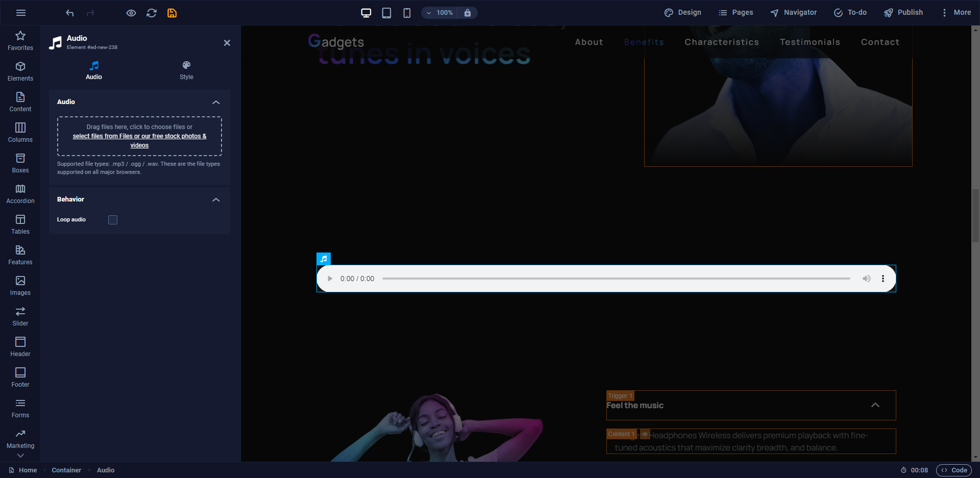The height and width of the screenshot is (478, 980).
Task: Toggle preview mode eye icon
Action: click(x=131, y=13)
